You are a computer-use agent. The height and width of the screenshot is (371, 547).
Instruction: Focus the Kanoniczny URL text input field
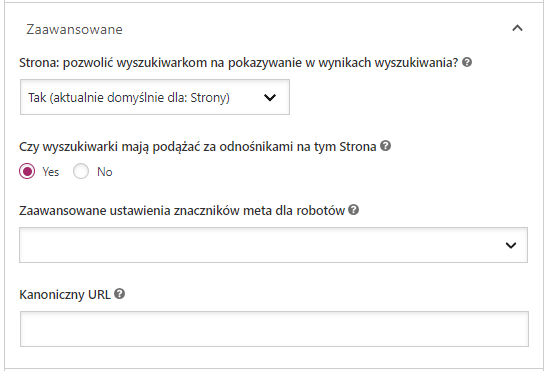click(274, 329)
